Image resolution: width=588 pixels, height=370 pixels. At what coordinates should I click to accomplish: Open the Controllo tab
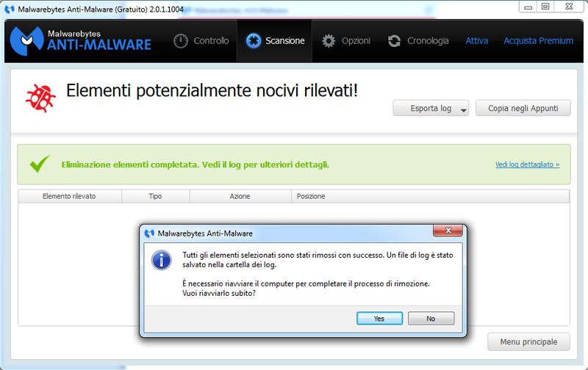coord(201,41)
